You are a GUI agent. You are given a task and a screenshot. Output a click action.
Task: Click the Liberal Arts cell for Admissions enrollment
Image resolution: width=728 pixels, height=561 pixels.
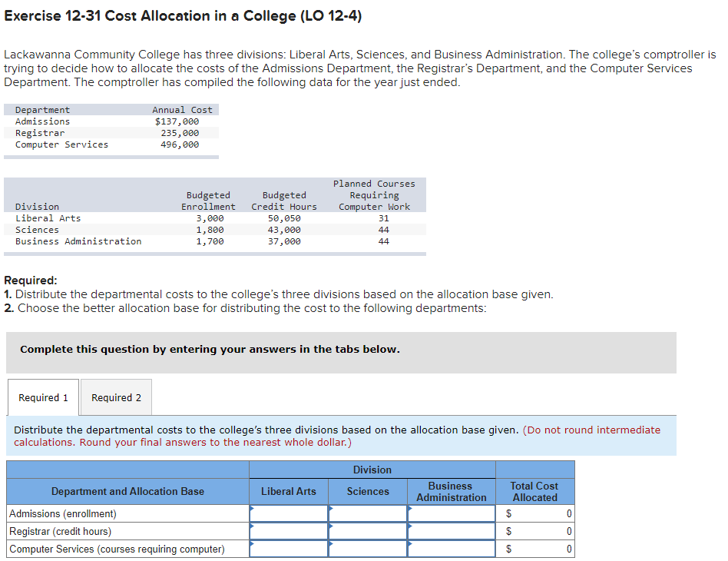pos(290,513)
